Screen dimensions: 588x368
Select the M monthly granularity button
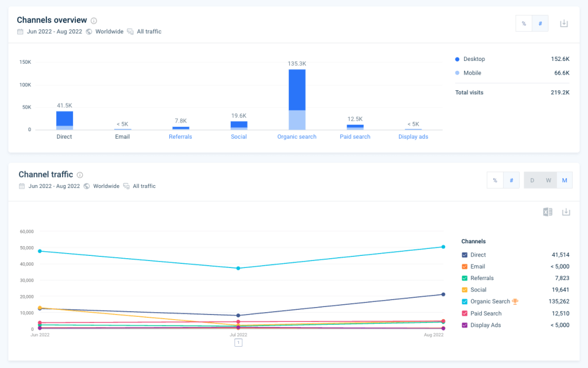[x=564, y=180]
